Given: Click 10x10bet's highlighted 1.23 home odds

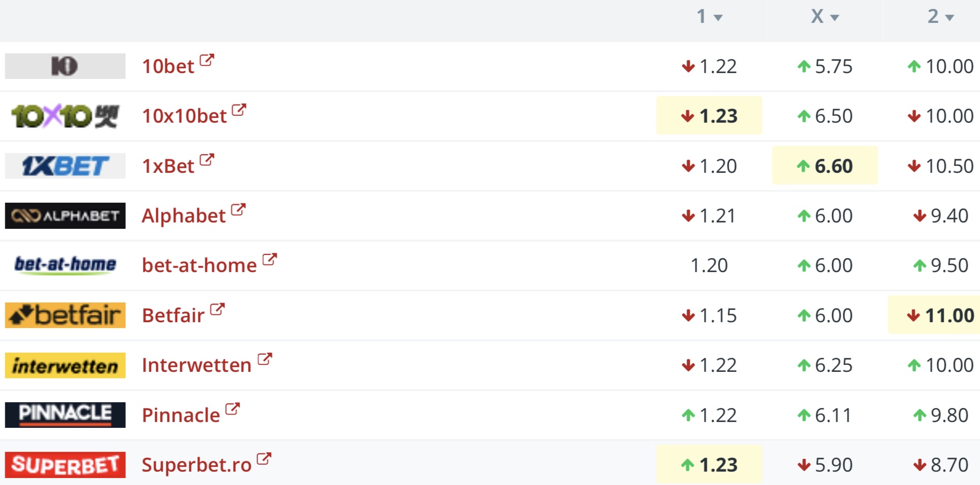Looking at the screenshot, I should click(x=709, y=116).
